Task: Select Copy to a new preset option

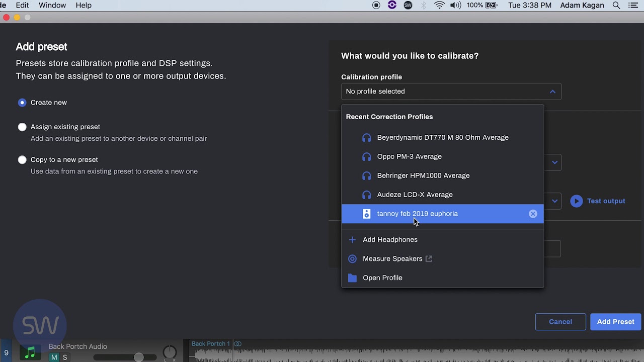Action: click(22, 160)
